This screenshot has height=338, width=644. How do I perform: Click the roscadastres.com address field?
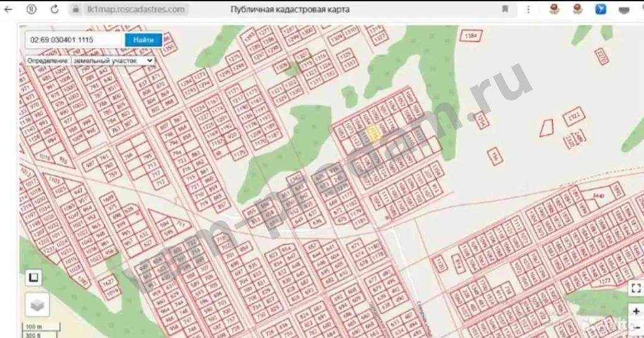click(135, 9)
